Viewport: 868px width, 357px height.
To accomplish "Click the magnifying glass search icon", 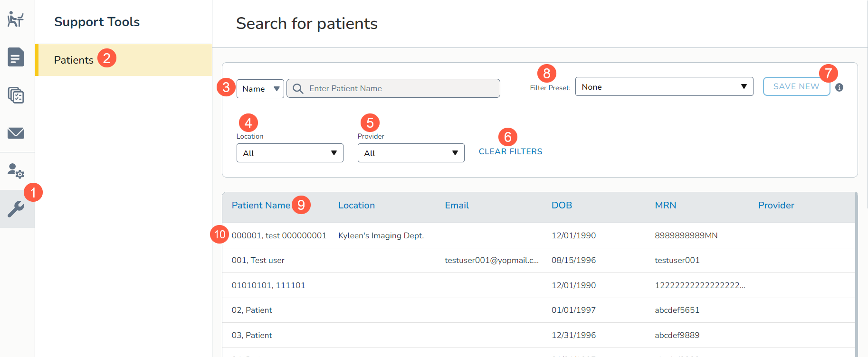I will [298, 89].
